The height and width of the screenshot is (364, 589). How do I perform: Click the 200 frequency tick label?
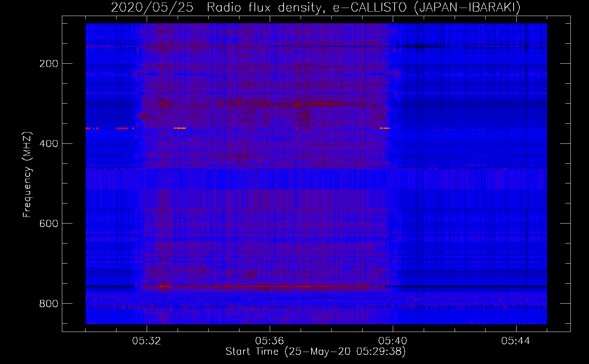pyautogui.click(x=49, y=64)
